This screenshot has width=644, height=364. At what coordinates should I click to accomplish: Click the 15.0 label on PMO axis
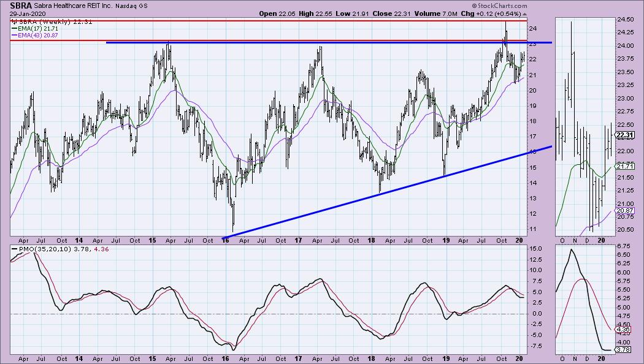536,249
